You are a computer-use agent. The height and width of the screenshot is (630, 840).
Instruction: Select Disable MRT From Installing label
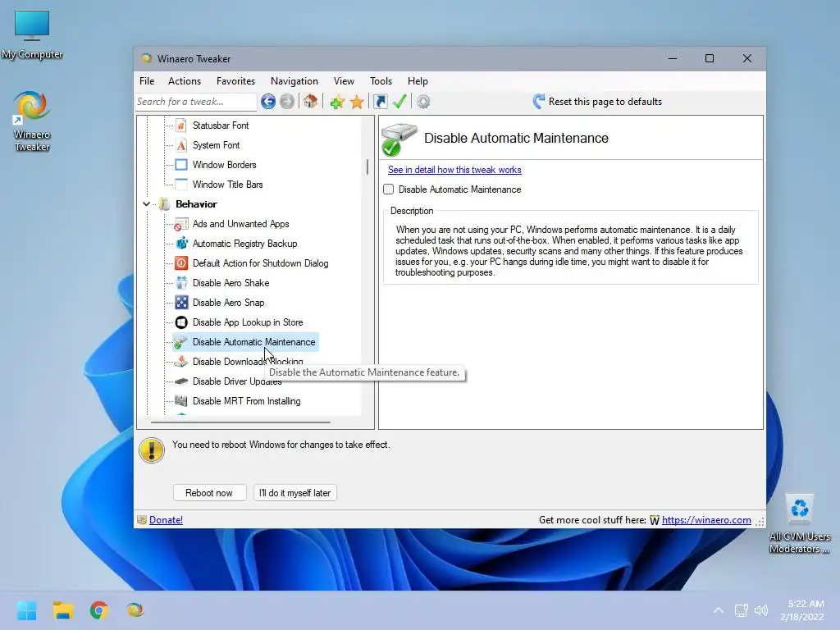point(246,400)
